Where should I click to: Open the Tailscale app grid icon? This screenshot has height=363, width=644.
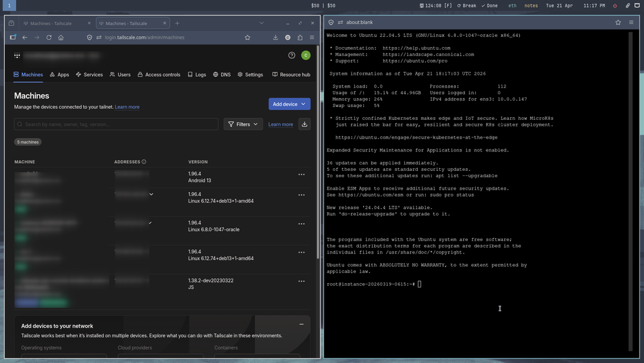click(17, 55)
